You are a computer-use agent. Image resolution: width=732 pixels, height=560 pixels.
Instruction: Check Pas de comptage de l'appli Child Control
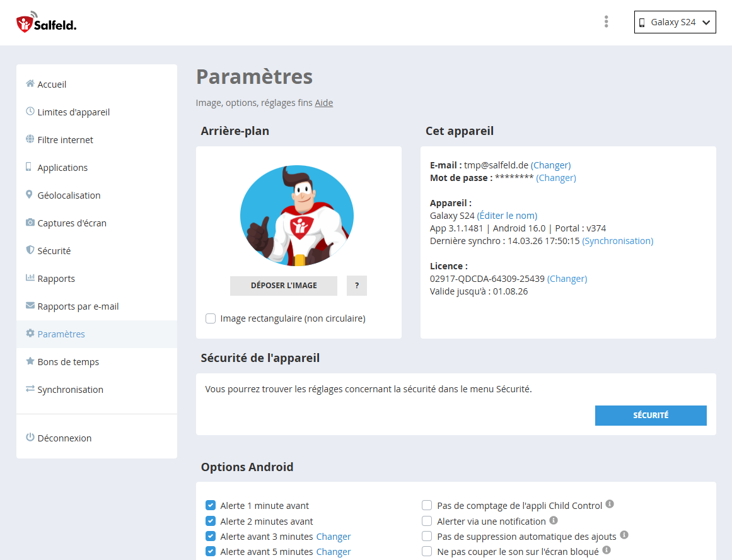[427, 505]
